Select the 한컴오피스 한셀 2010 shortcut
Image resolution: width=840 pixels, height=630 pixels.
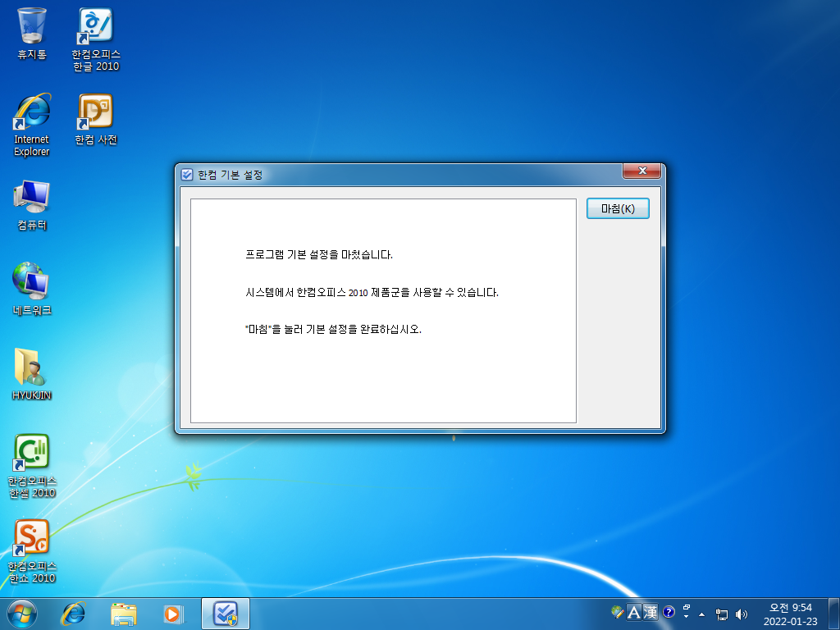tap(32, 466)
